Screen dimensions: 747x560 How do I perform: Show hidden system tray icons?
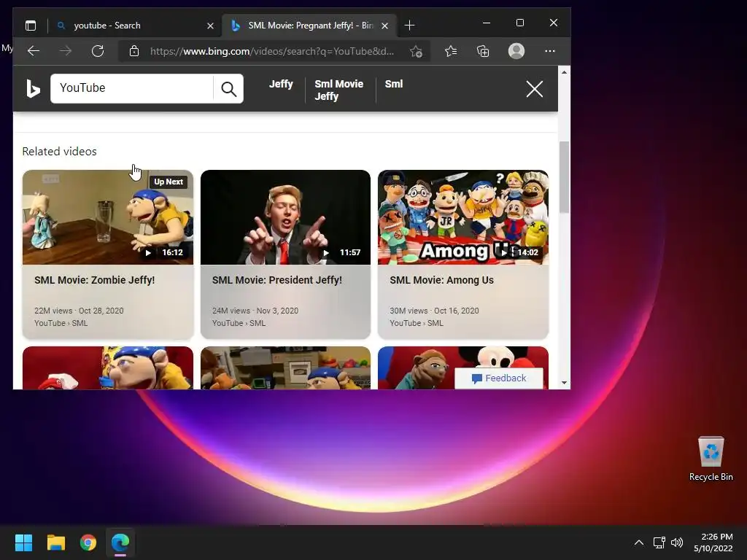639,542
